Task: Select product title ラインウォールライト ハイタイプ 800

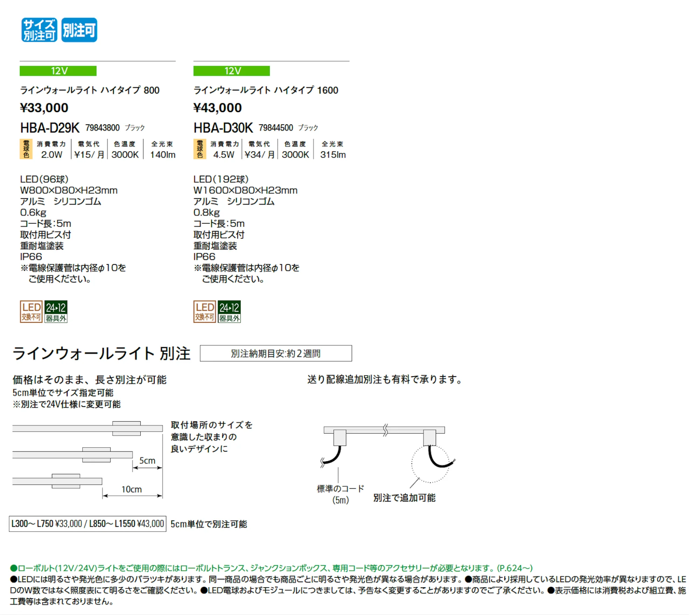Action: click(90, 90)
